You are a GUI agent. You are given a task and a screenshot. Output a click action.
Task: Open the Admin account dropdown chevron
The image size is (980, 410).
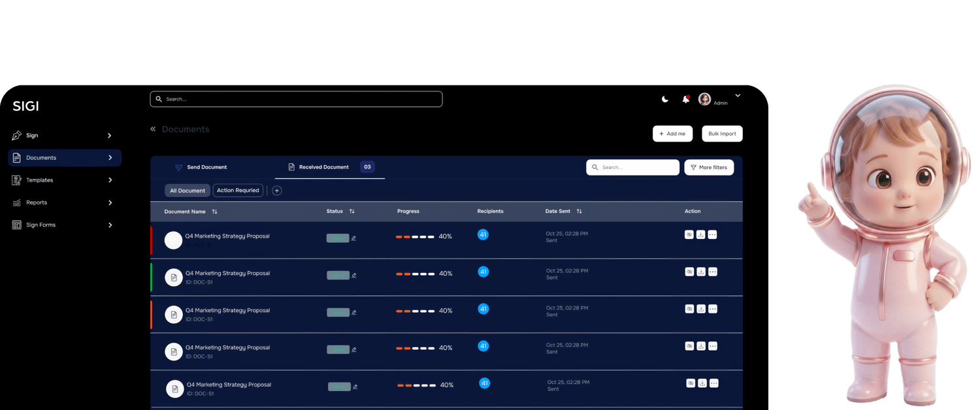pyautogui.click(x=738, y=95)
